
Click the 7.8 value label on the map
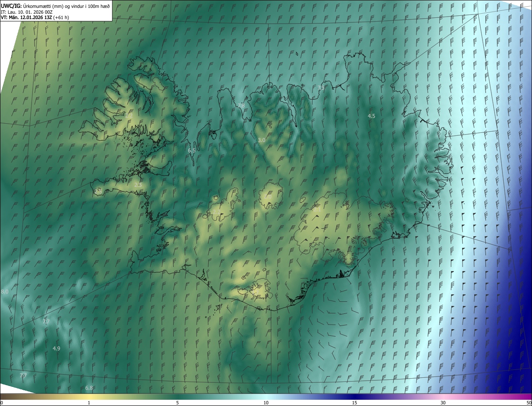pyautogui.click(x=241, y=106)
